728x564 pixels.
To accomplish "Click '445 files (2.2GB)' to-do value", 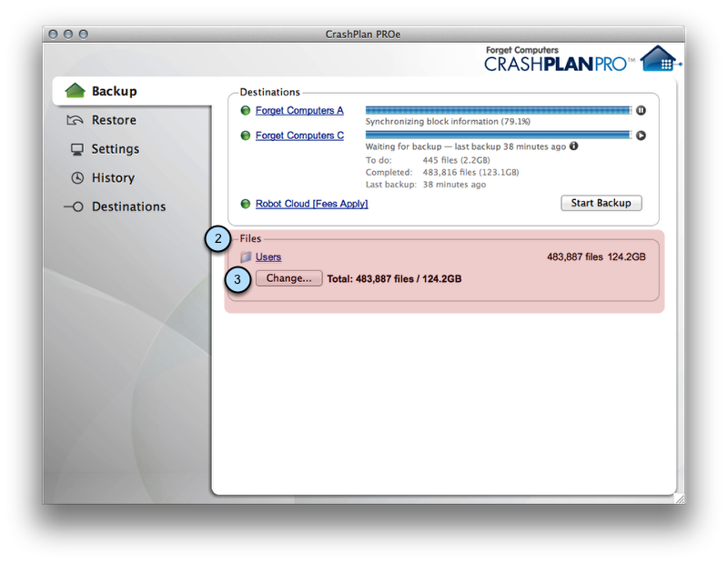I will pos(457,160).
